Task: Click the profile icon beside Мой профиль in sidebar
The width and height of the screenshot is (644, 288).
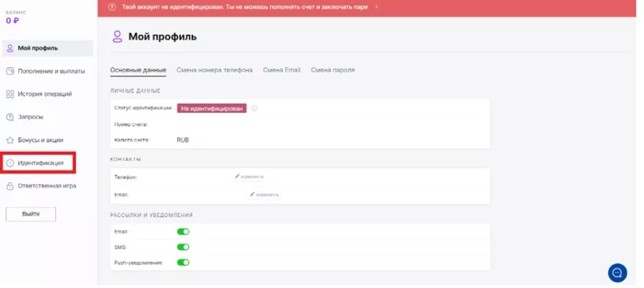Action: tap(11, 48)
